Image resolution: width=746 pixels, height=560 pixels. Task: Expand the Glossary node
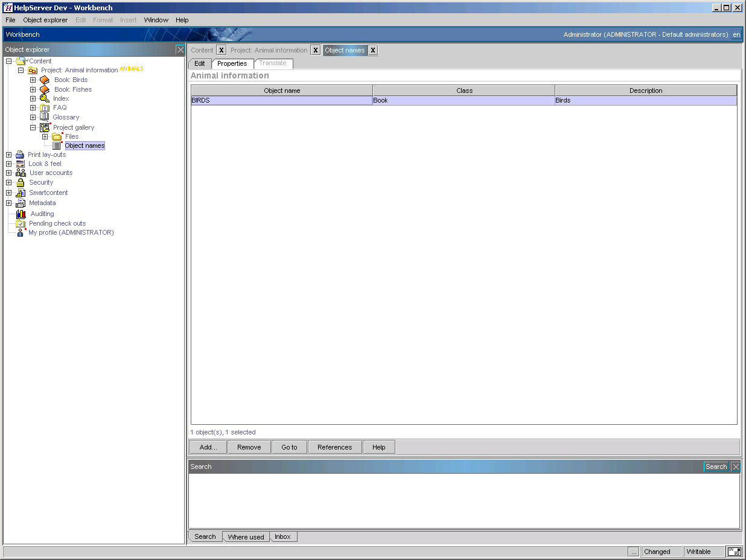point(33,117)
